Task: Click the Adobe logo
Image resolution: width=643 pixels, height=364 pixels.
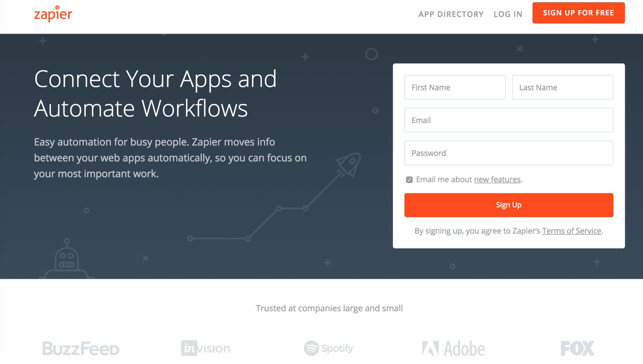Action: (x=453, y=349)
